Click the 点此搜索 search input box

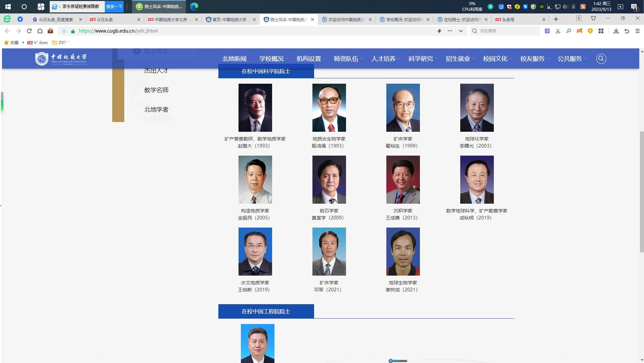pyautogui.click(x=507, y=31)
